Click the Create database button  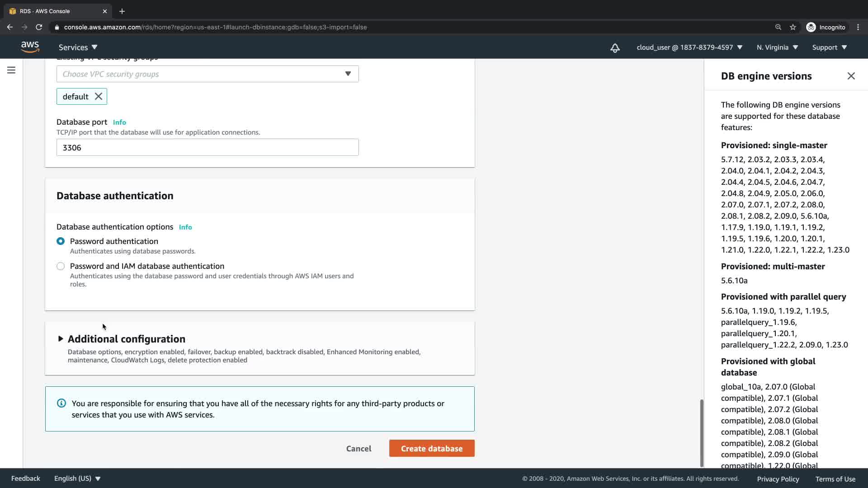click(x=432, y=448)
